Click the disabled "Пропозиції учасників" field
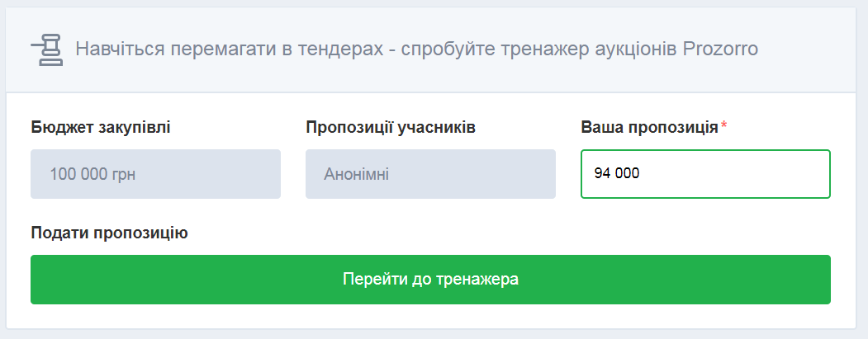The image size is (868, 339). click(x=430, y=174)
